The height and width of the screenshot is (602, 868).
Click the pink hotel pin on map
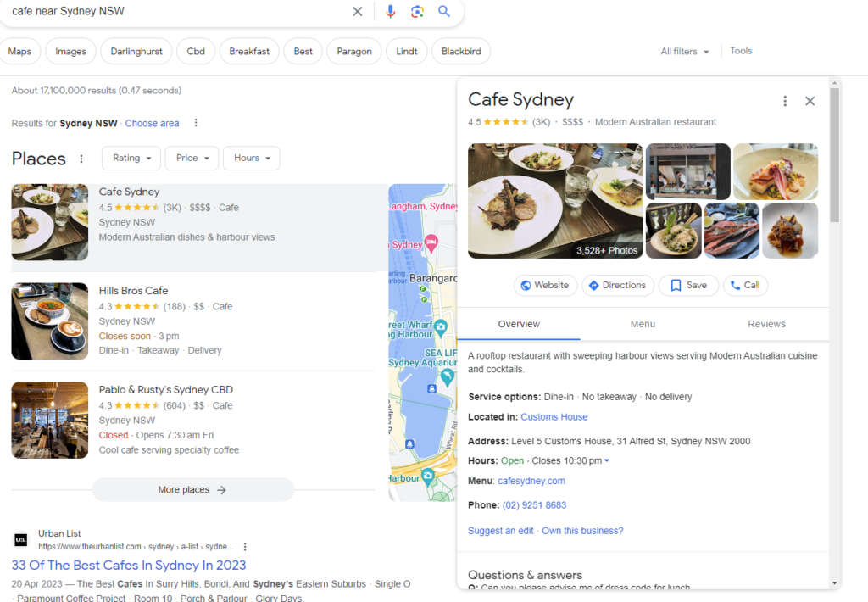point(431,243)
